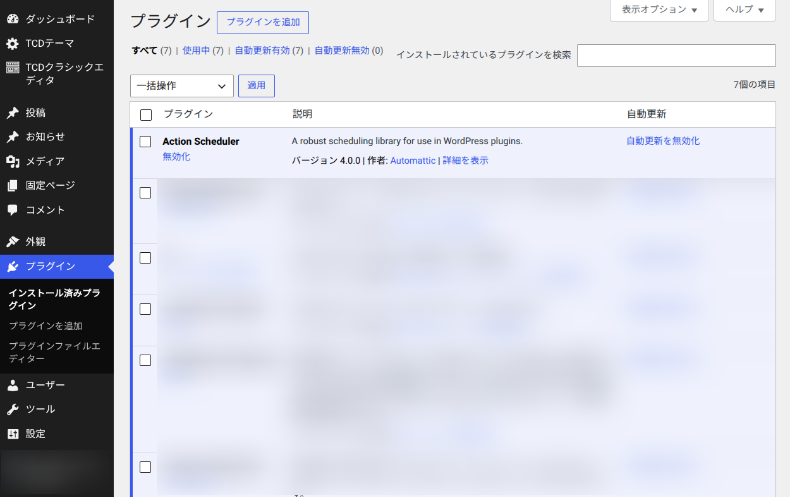Viewport: 790px width, 497px height.
Task: Check the checkbox of the fifth plugin row
Action: tap(145, 360)
